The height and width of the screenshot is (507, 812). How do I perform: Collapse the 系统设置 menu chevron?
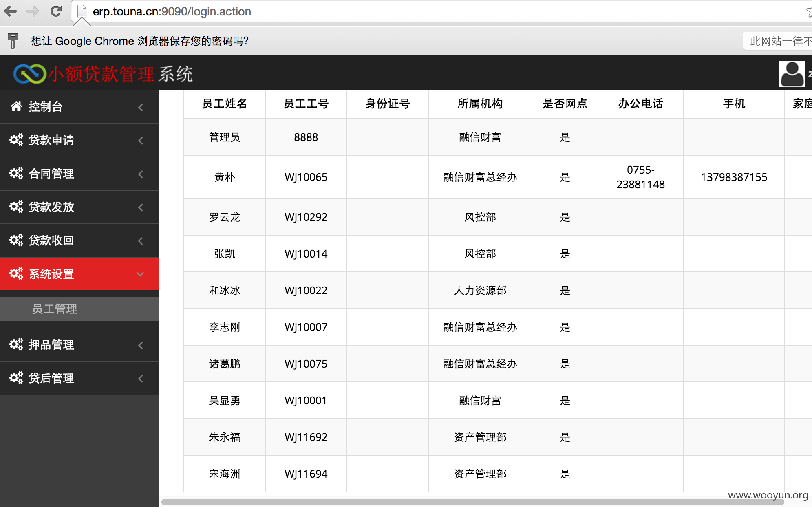pyautogui.click(x=140, y=274)
